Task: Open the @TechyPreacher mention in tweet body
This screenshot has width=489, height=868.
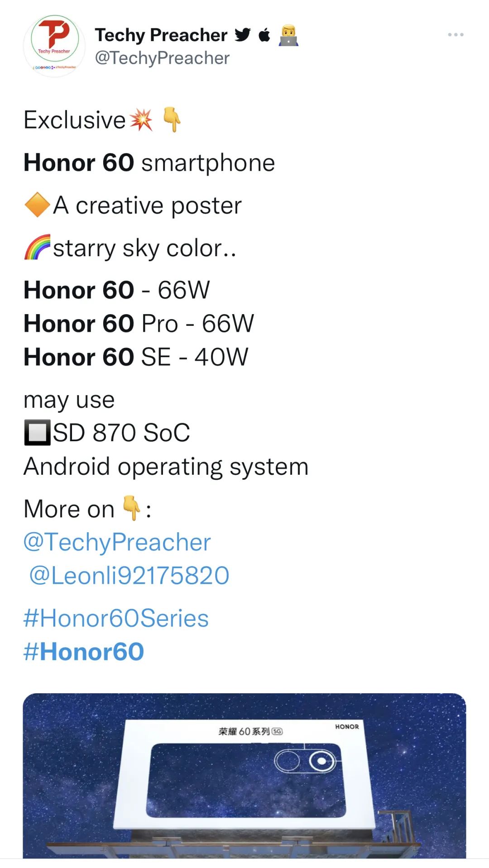Action: click(117, 542)
